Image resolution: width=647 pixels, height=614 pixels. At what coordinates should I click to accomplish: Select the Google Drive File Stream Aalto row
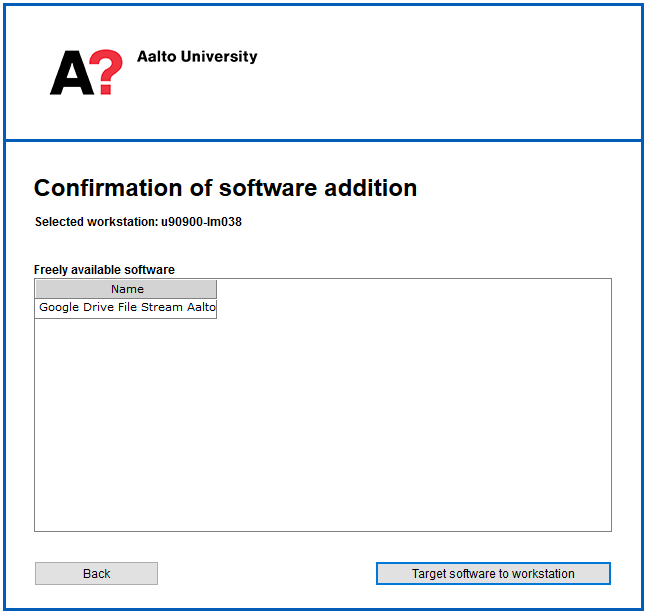point(126,308)
